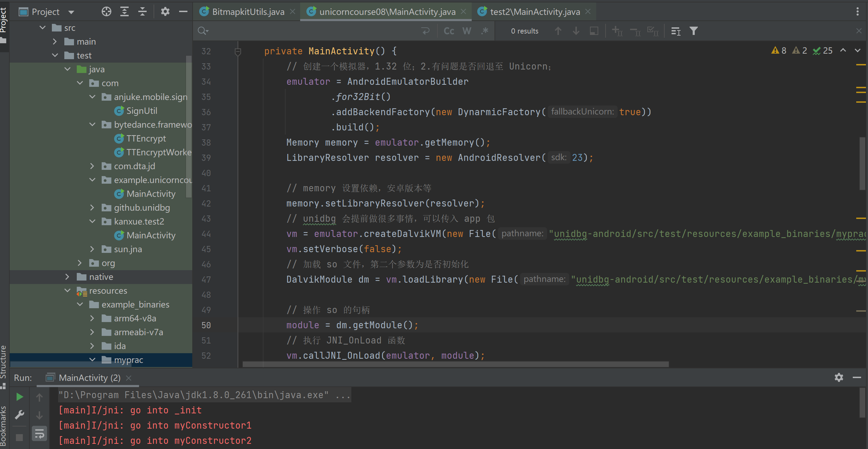
Task: Unselect occurrence icon in find bar
Action: (635, 31)
